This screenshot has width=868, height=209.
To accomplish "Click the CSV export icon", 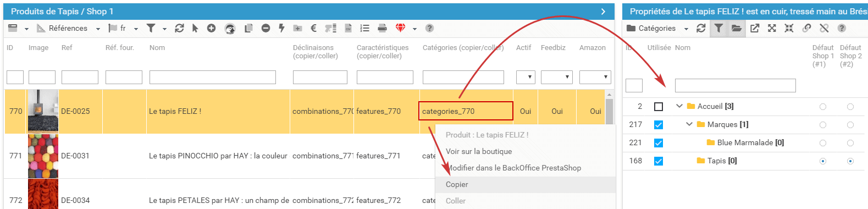I will pyautogui.click(x=348, y=28).
